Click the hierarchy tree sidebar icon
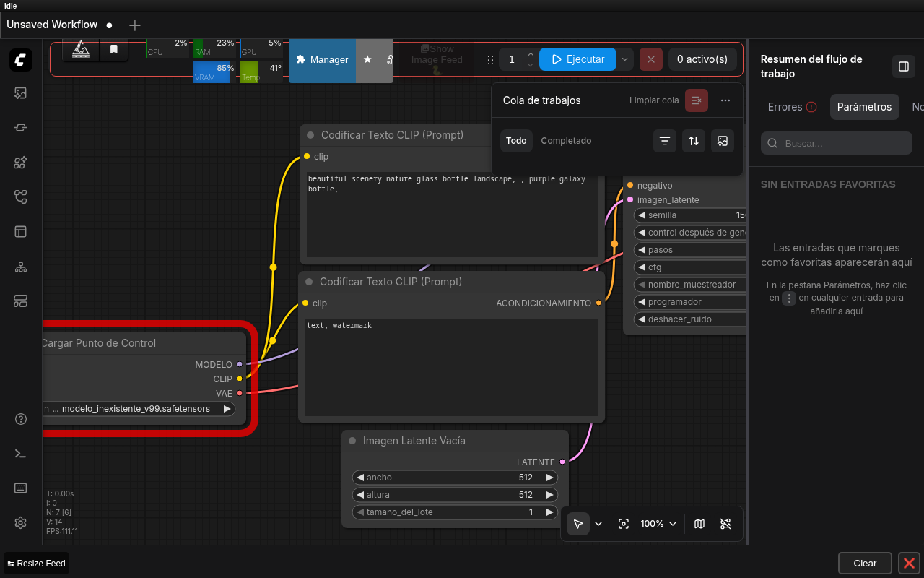 21,267
